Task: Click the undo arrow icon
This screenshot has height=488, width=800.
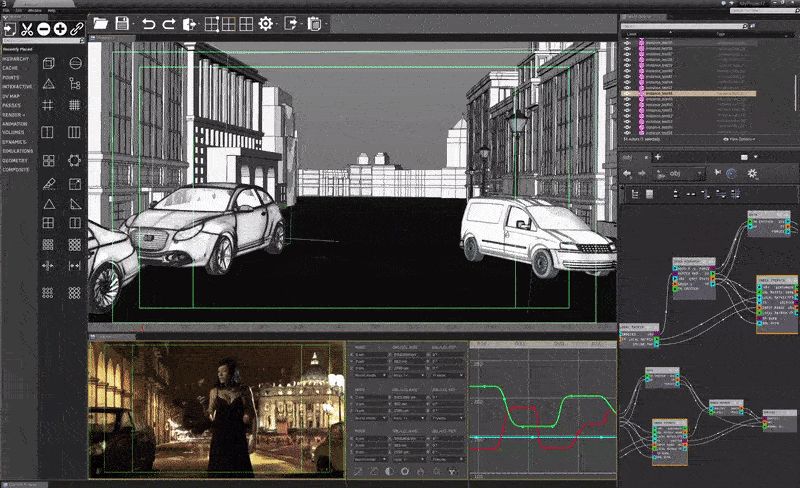Action: [148, 22]
